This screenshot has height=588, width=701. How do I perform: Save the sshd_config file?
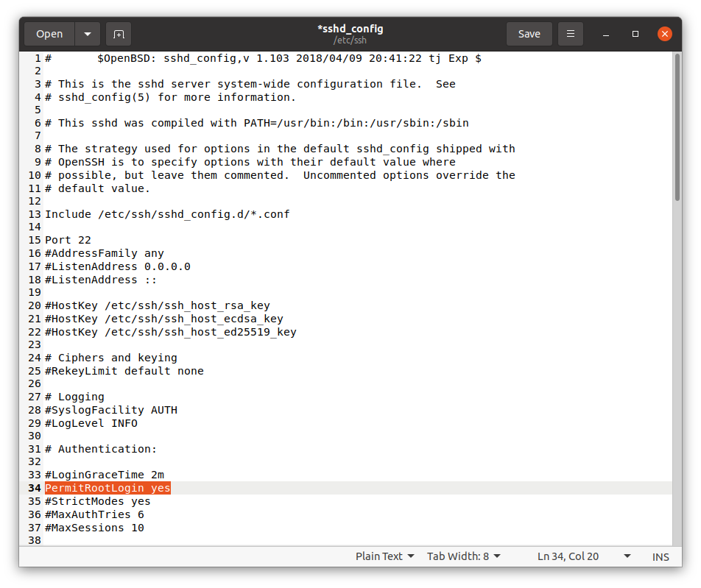pos(529,34)
